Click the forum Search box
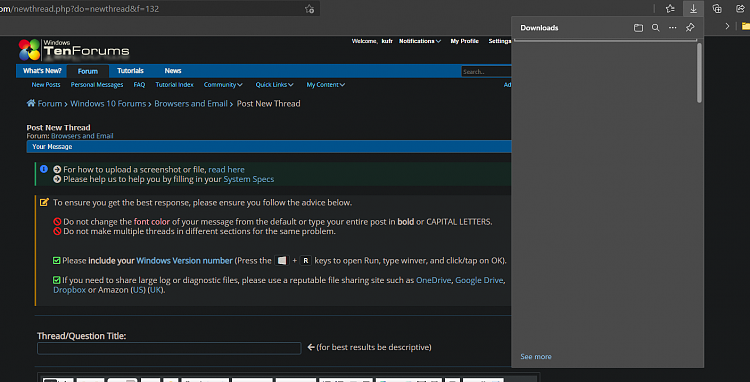The height and width of the screenshot is (382, 750). click(x=486, y=72)
